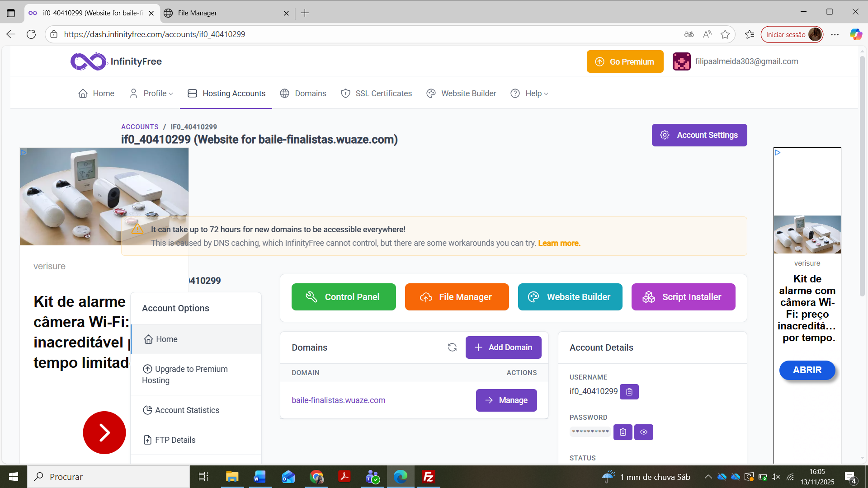Refresh the Domains list icon
Viewport: 868px width, 488px height.
click(452, 347)
